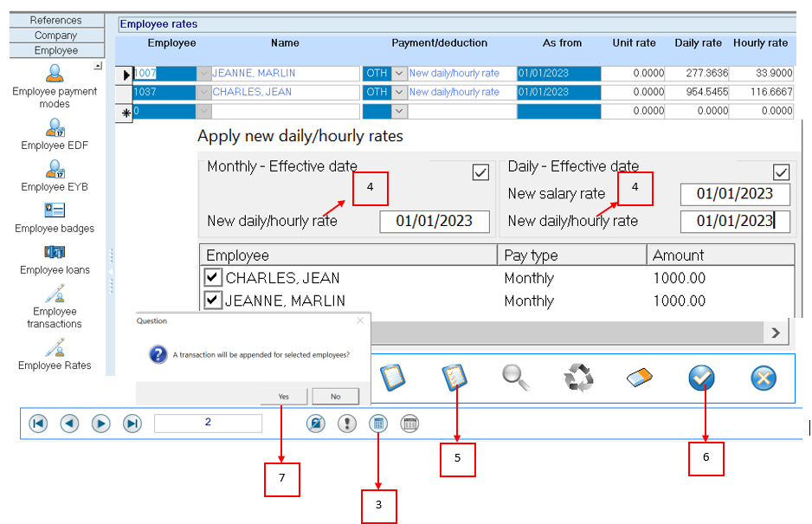Go to last record button
This screenshot has width=812, height=524.
[x=132, y=424]
